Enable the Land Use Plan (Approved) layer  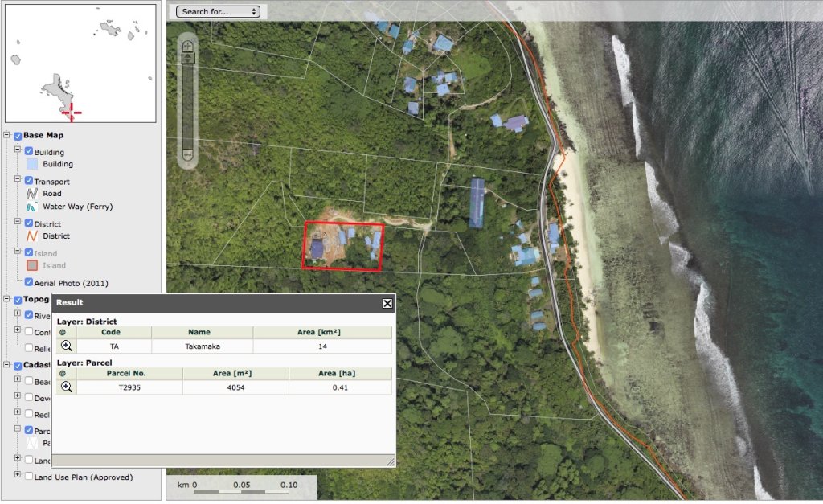coord(29,477)
